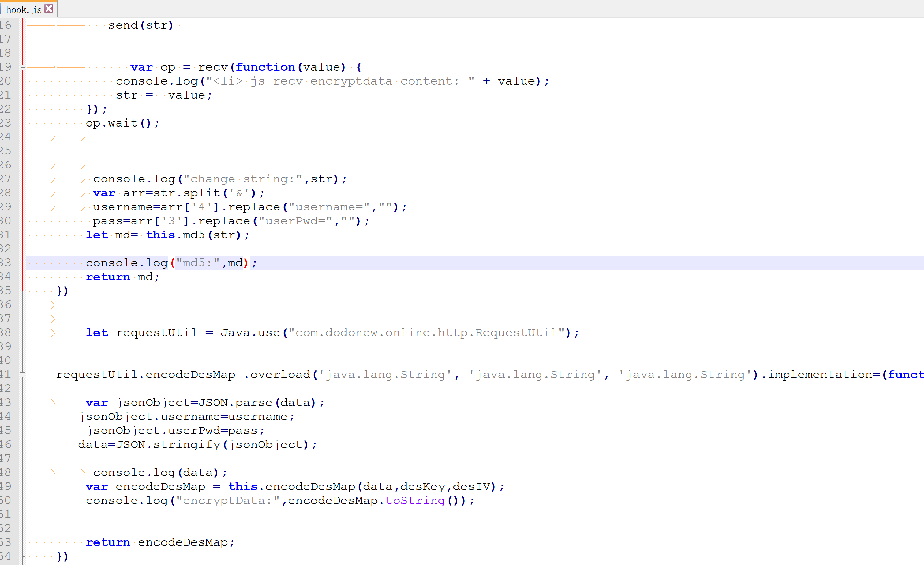Click line number 19 in the gutter
Viewport: 924px width, 565px height.
[x=6, y=67]
